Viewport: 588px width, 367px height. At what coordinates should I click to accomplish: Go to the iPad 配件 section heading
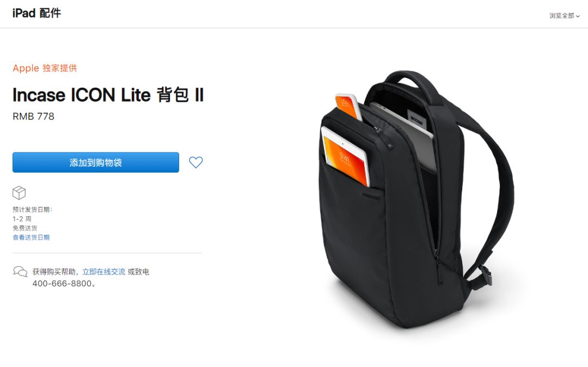pyautogui.click(x=36, y=13)
